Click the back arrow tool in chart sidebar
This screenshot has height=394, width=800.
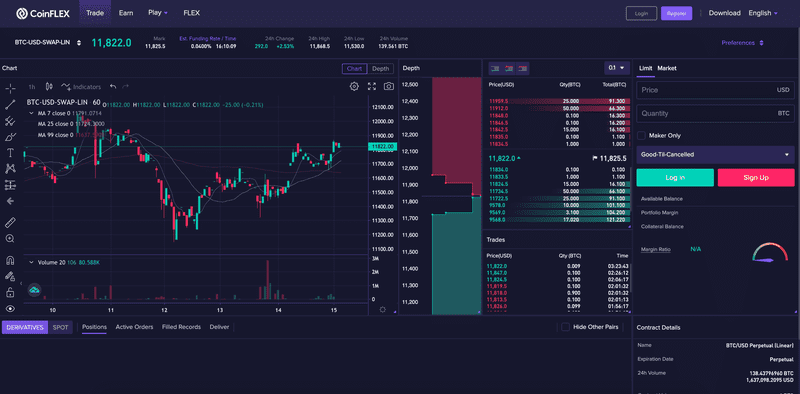[10, 201]
